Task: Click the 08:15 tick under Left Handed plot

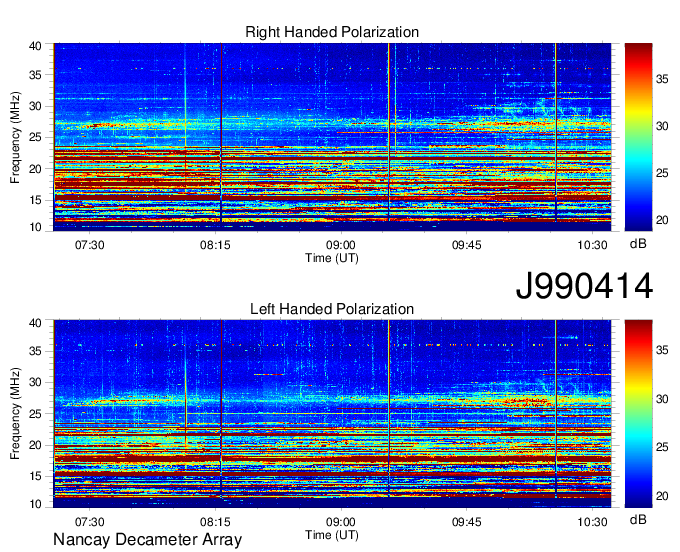Action: (215, 522)
